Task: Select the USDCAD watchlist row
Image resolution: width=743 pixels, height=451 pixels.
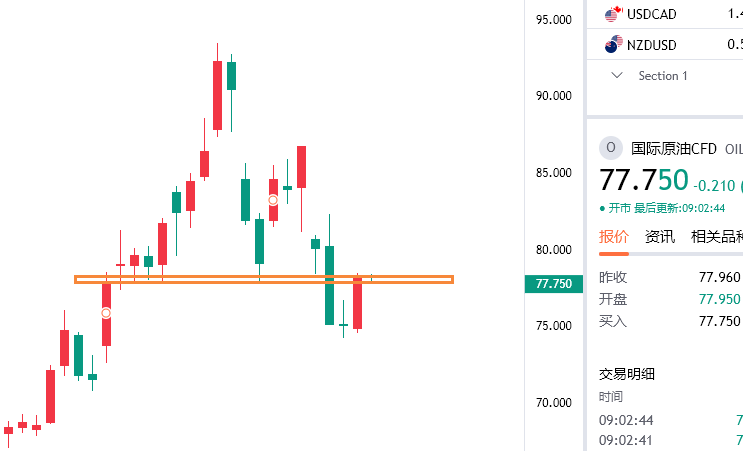Action: coord(665,14)
